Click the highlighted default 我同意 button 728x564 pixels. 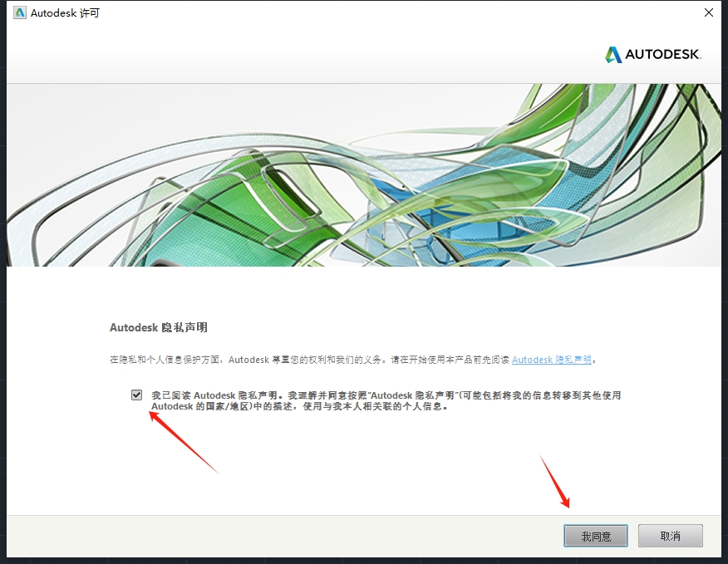[595, 536]
